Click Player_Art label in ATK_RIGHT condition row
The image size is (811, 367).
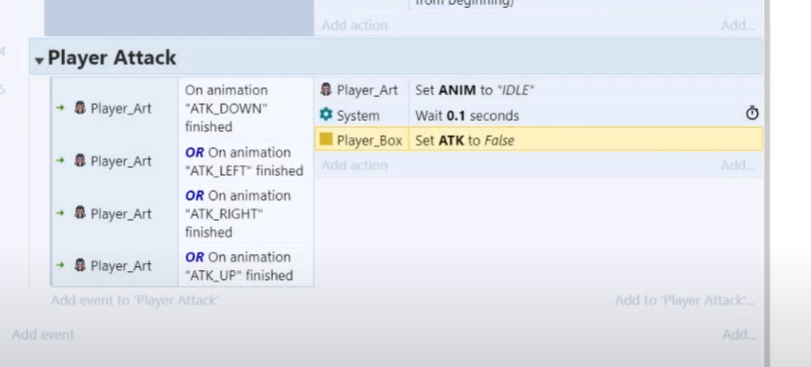(121, 213)
